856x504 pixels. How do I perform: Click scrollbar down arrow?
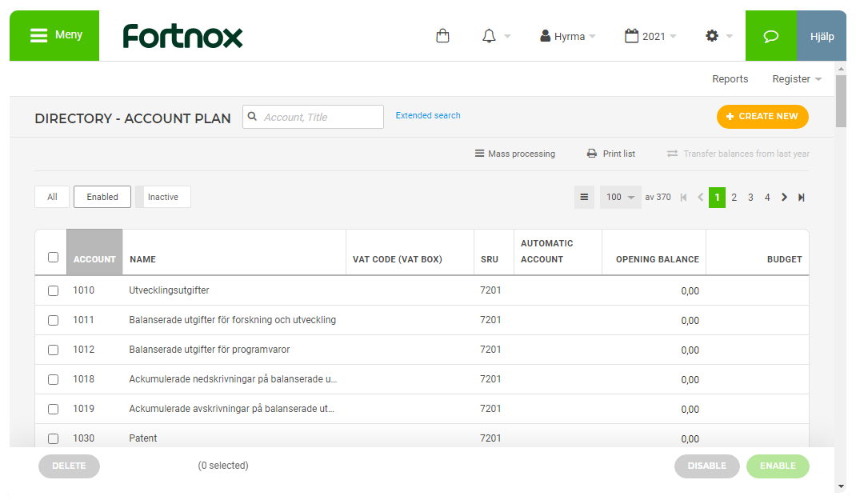[841, 486]
